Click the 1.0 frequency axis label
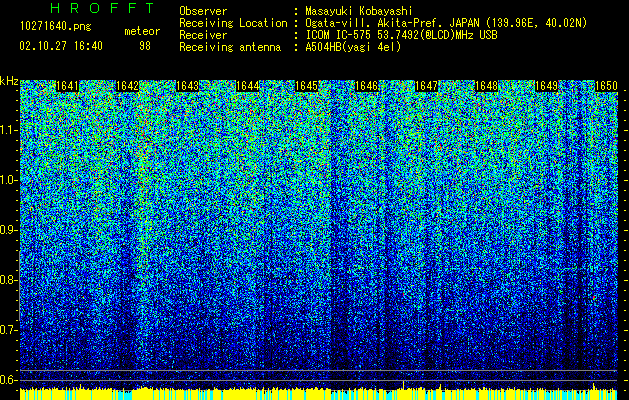 click(x=9, y=180)
